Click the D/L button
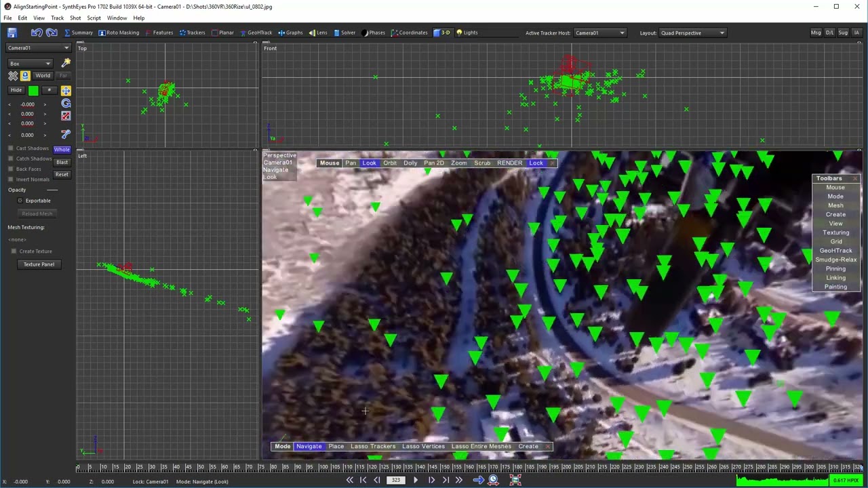Image resolution: width=868 pixels, height=488 pixels. tap(829, 33)
